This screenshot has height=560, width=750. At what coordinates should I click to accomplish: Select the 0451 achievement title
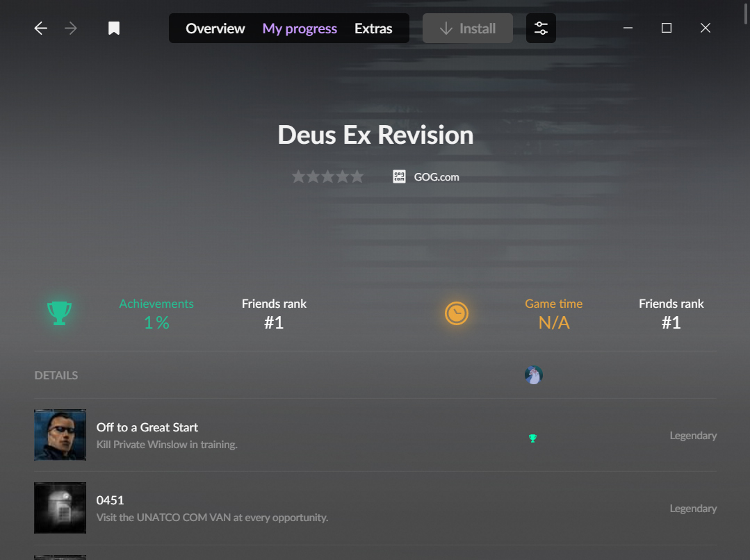pyautogui.click(x=110, y=500)
